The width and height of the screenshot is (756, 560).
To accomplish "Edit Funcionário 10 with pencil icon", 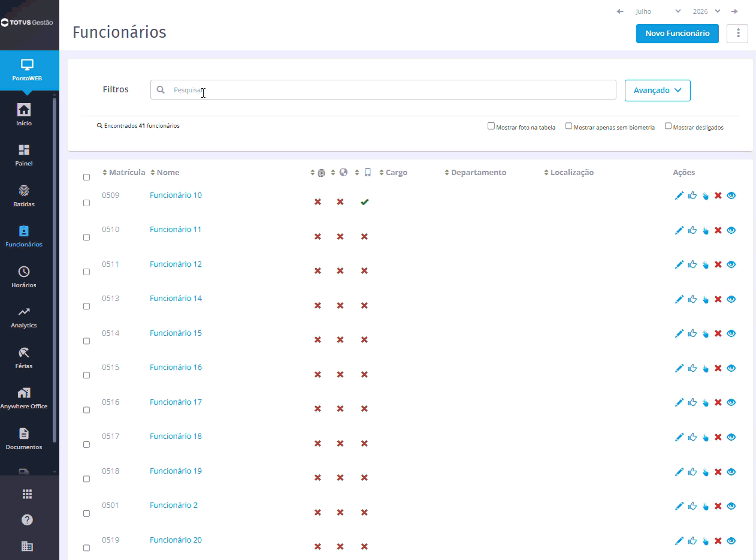I will pos(679,195).
